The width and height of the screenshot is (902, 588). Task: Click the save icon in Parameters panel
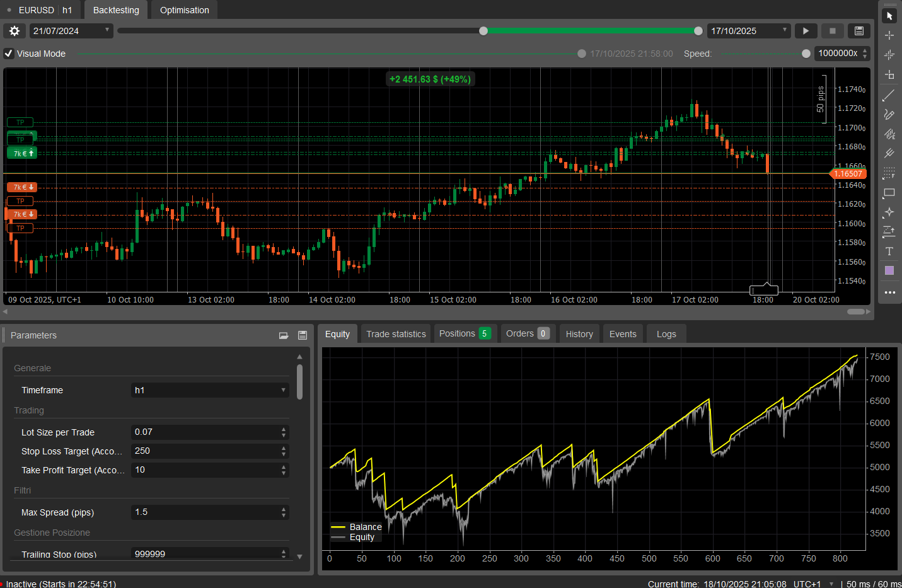pos(303,335)
